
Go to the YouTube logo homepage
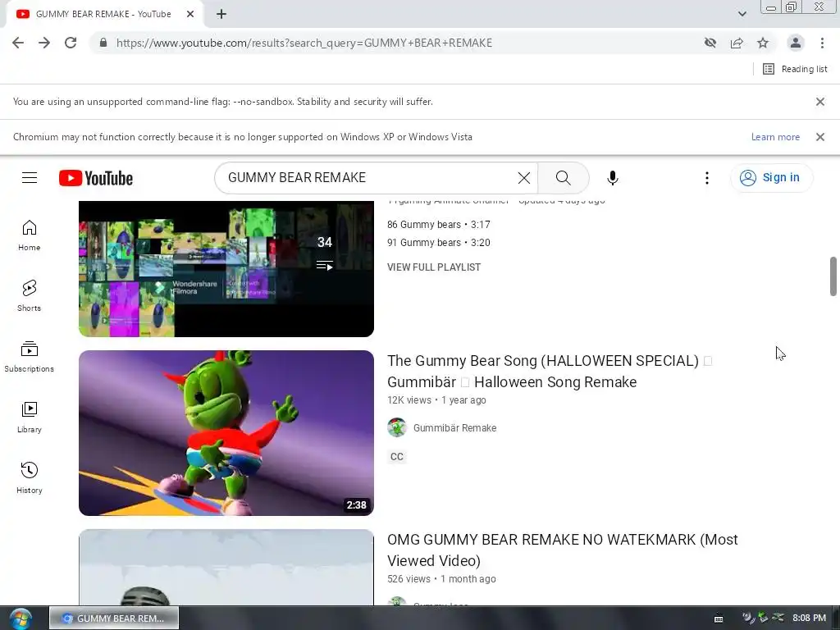[x=96, y=178]
